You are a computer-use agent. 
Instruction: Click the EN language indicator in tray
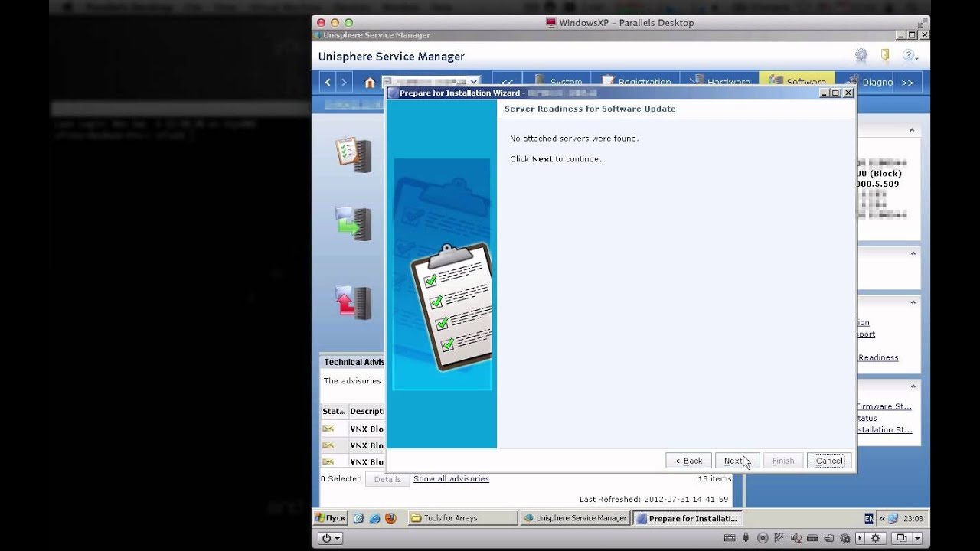[x=869, y=518]
